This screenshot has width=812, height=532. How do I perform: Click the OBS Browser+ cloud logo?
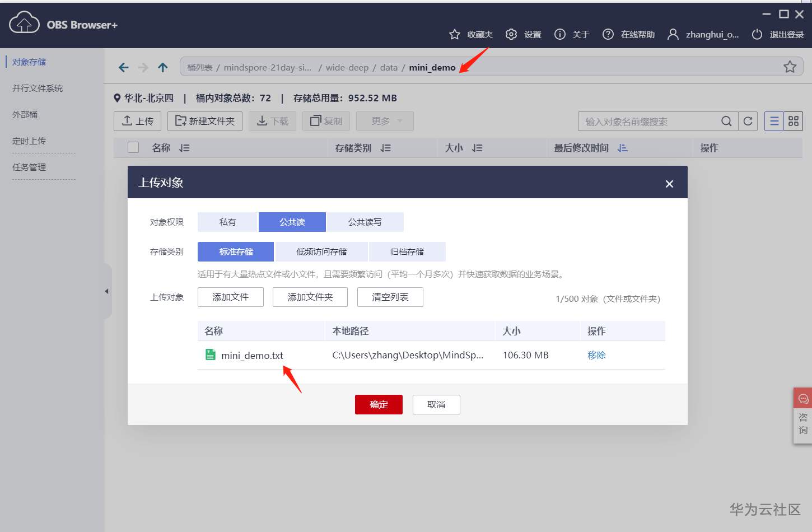point(24,22)
